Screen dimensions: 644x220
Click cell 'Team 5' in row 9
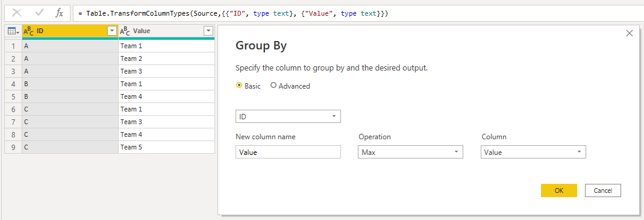click(166, 147)
